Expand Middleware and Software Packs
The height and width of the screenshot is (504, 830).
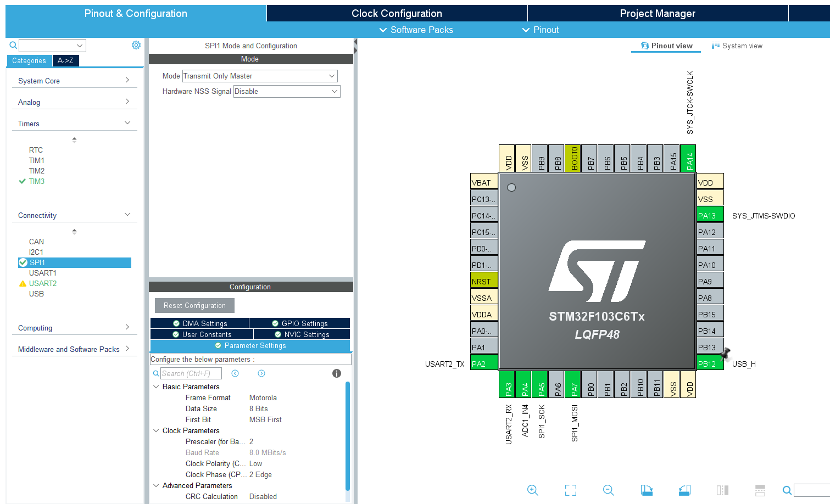pos(74,349)
